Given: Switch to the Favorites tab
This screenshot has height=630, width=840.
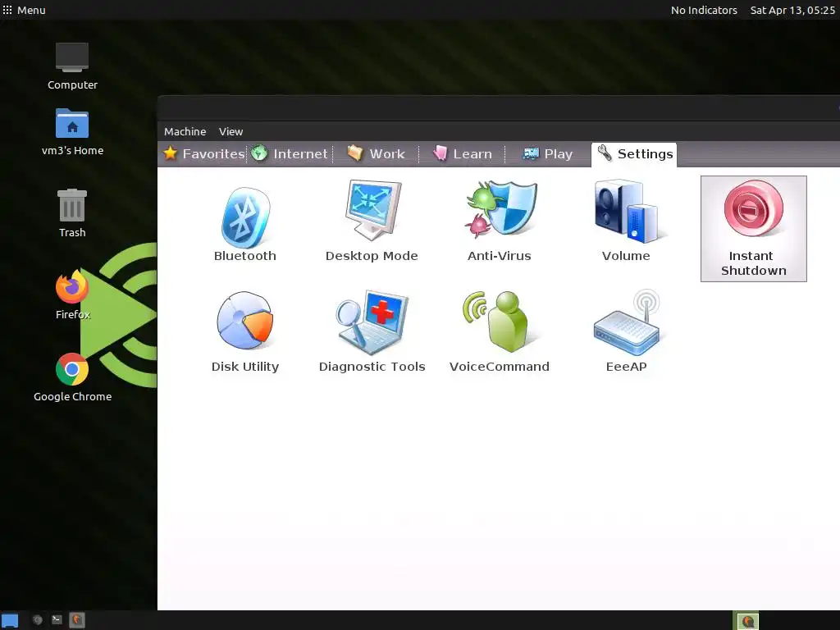Looking at the screenshot, I should click(203, 153).
